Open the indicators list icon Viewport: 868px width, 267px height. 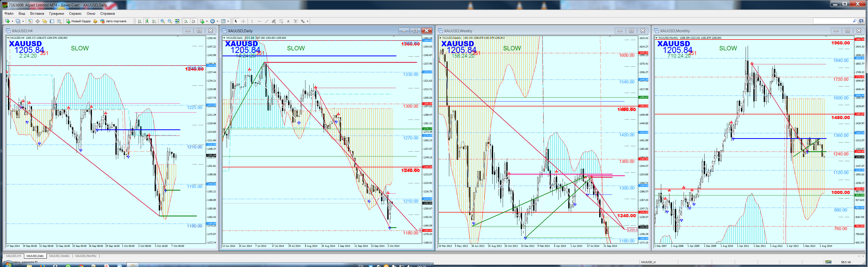coord(202,21)
